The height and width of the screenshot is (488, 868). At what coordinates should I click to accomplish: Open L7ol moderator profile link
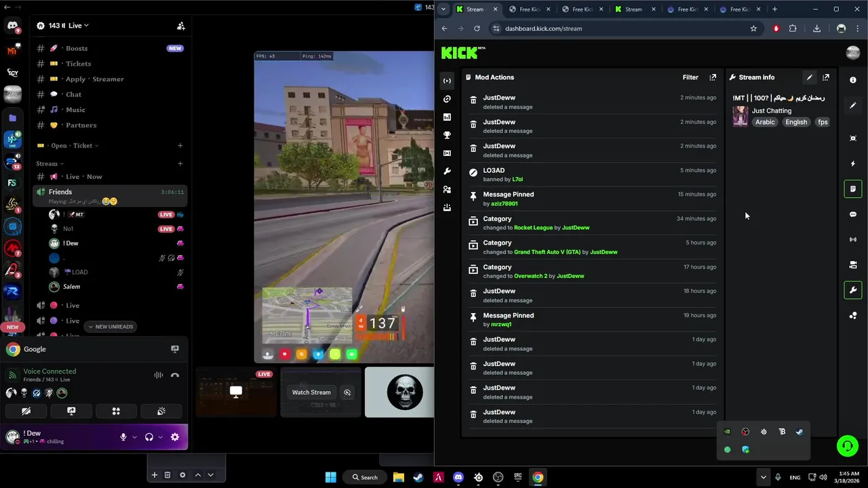click(517, 180)
